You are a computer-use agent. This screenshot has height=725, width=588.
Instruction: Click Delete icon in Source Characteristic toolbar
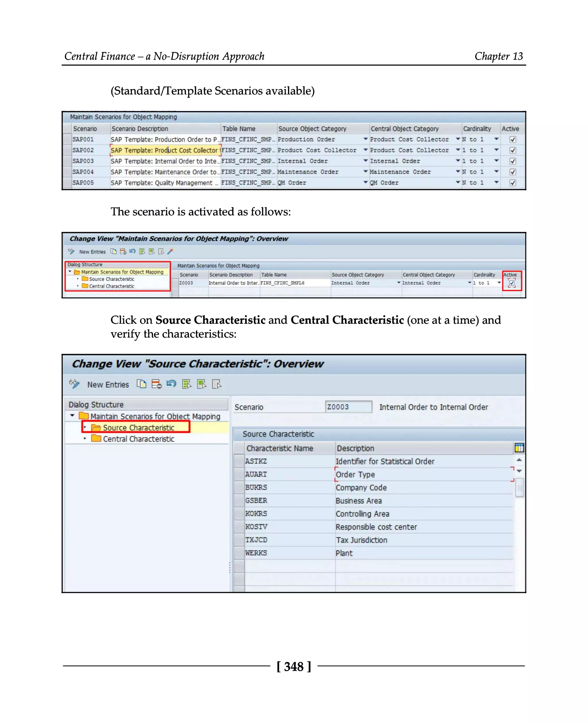pyautogui.click(x=156, y=384)
